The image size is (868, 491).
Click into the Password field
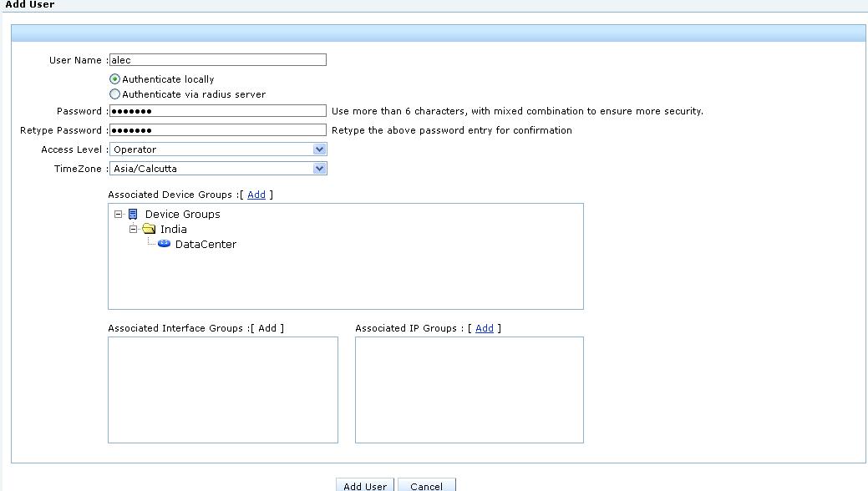[x=217, y=111]
